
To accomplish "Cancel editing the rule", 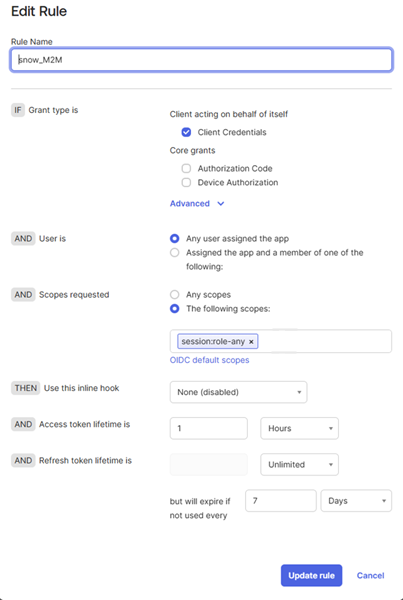I will coord(370,576).
